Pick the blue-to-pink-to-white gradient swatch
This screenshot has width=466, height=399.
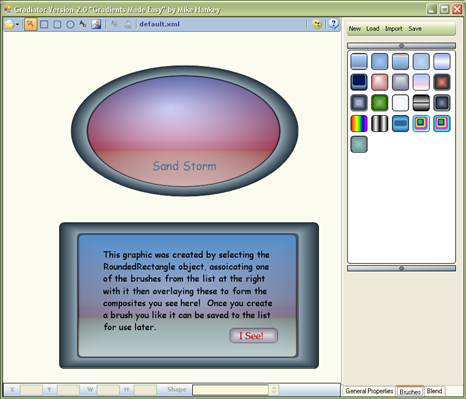421,82
